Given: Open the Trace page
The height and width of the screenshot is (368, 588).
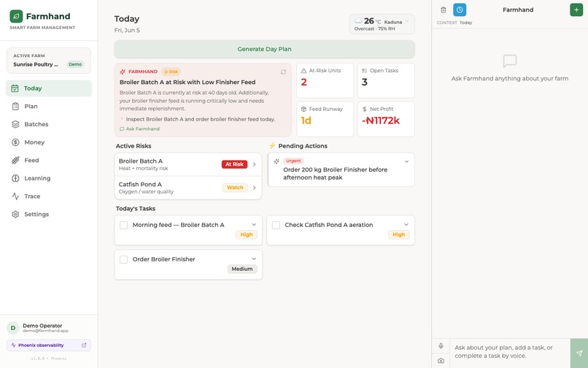Looking at the screenshot, I should (x=49, y=196).
